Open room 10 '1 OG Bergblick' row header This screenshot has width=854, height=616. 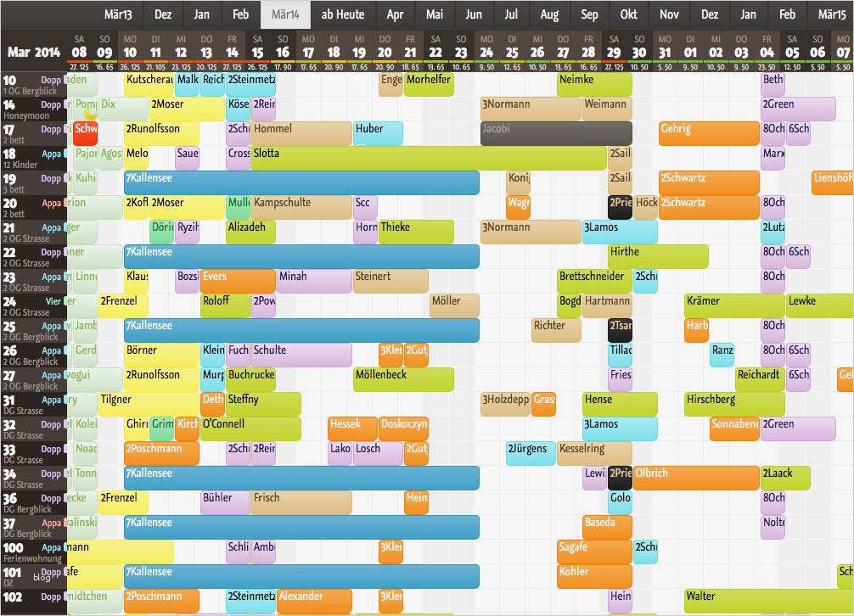point(34,85)
